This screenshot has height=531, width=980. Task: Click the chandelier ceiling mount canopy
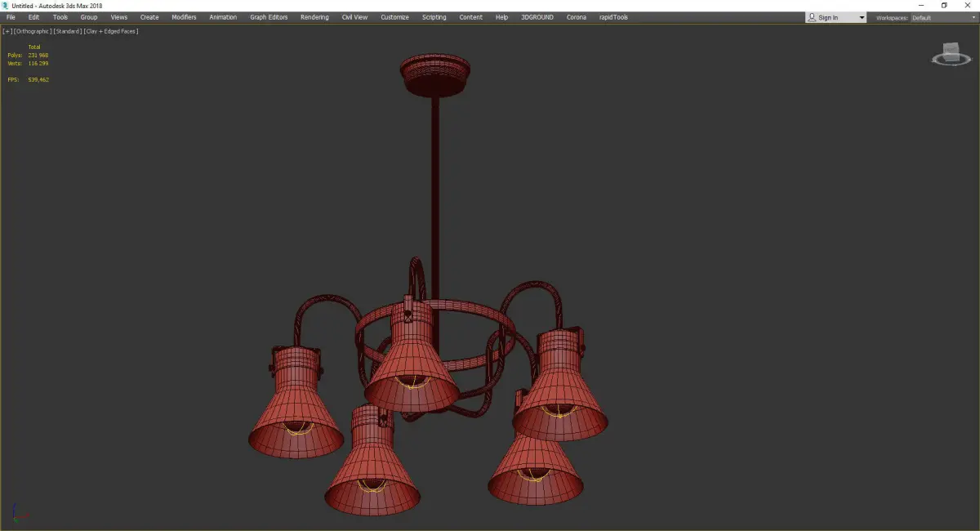tap(435, 74)
